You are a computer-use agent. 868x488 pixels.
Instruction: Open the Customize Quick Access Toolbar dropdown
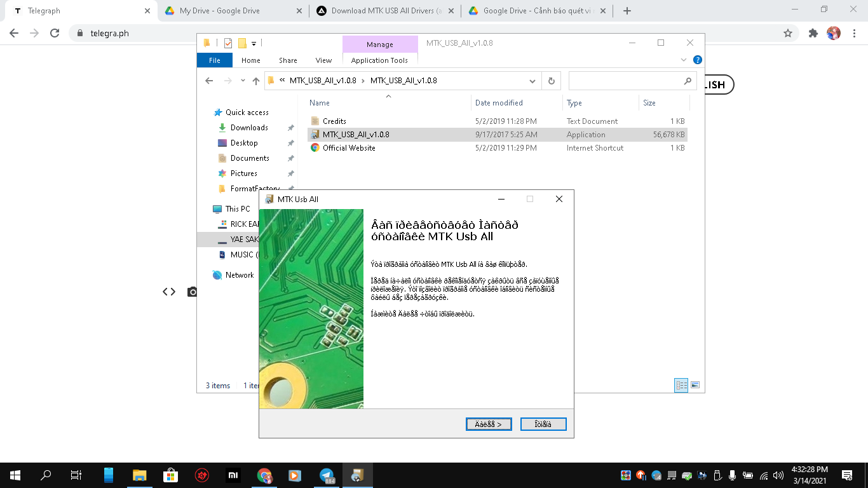click(x=254, y=43)
